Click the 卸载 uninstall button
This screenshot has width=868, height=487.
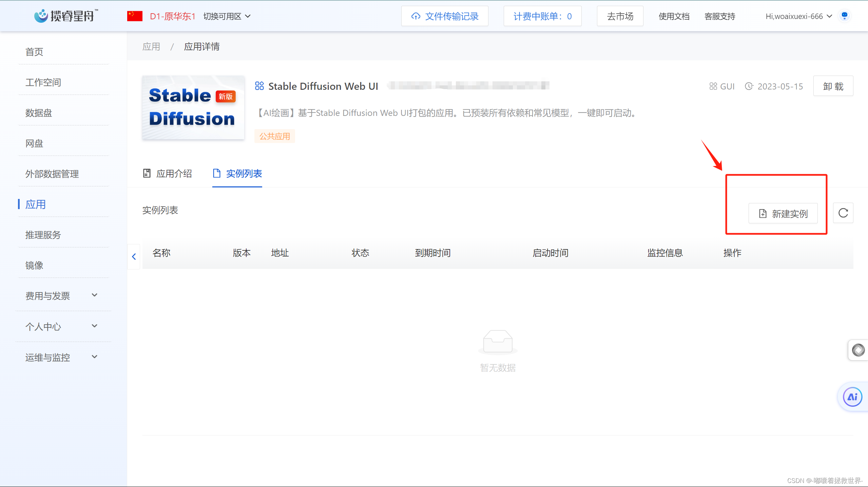[x=833, y=86]
